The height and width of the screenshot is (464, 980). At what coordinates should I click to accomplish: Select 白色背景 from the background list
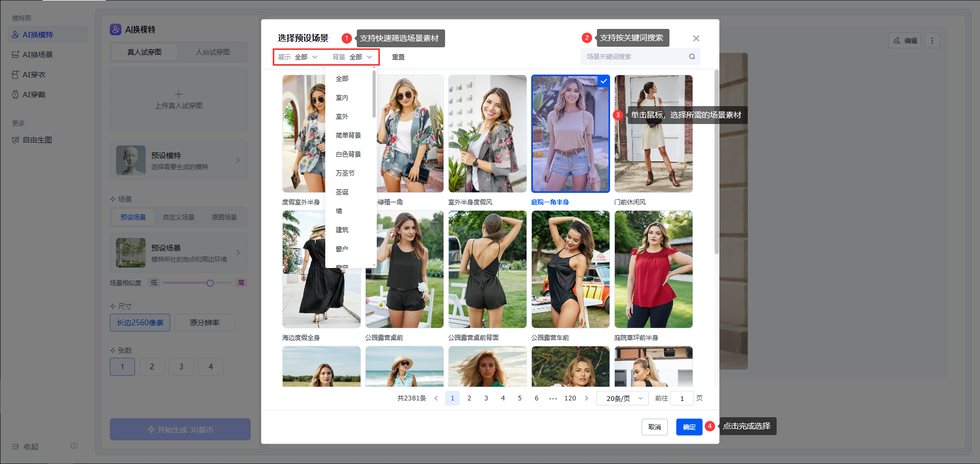tap(348, 154)
